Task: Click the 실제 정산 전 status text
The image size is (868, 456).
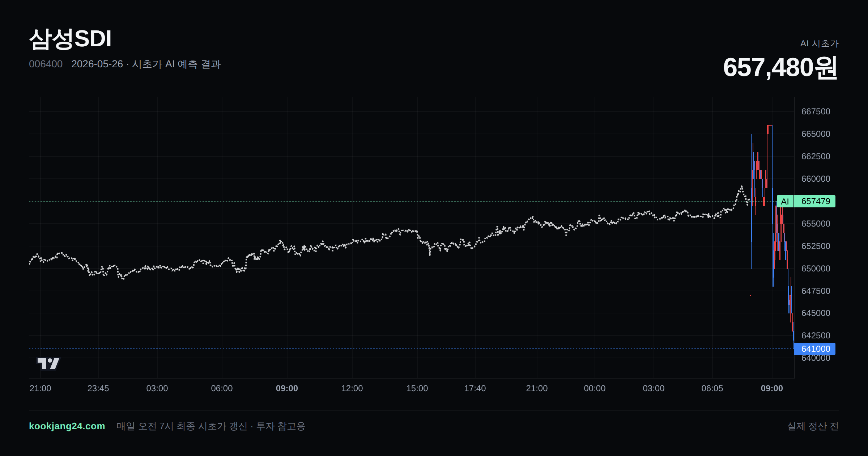Action: point(813,426)
